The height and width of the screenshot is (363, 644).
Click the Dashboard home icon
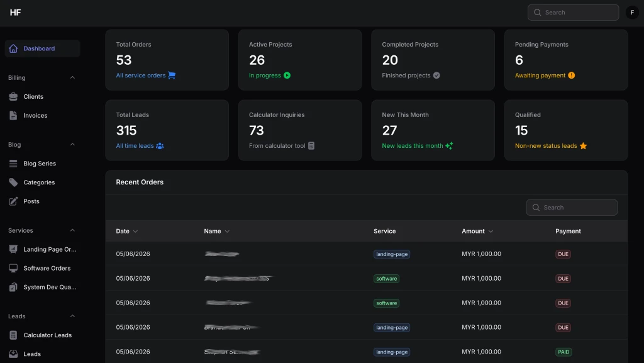(x=13, y=48)
